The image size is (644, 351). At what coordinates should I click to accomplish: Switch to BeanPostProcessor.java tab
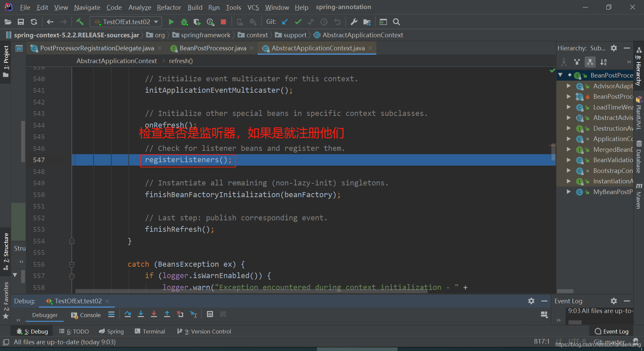coord(213,48)
